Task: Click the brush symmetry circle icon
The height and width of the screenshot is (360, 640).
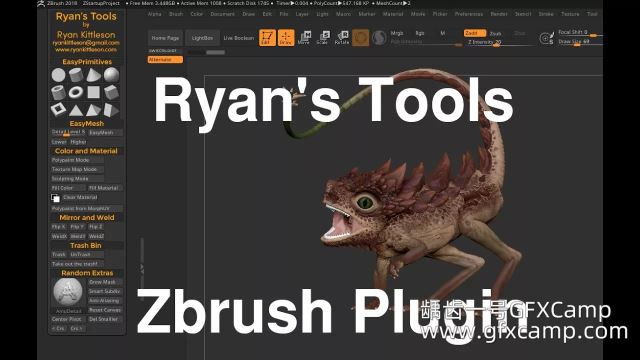Action: pos(546,38)
